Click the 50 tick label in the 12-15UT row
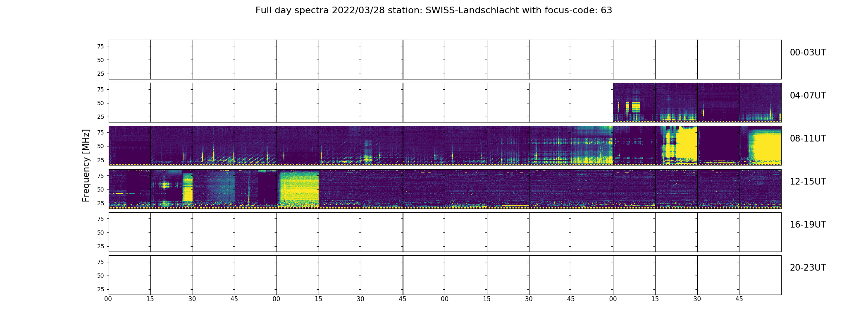This screenshot has height=331, width=868. click(100, 189)
